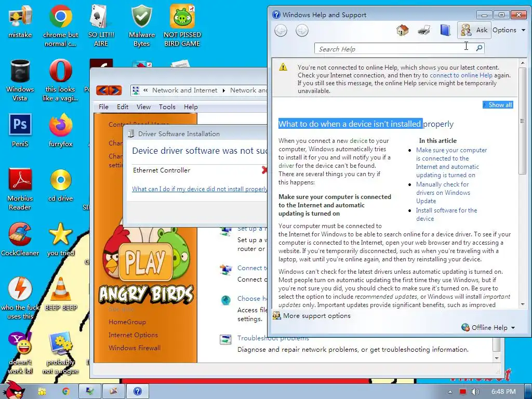Open the 'who the fuck uses this' icon
Image resolution: width=532 pixels, height=399 pixels.
(20, 299)
